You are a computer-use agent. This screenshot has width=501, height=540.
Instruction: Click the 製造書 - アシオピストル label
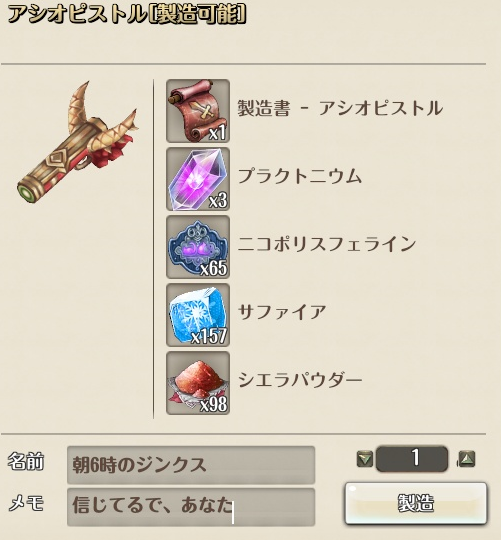(340, 108)
